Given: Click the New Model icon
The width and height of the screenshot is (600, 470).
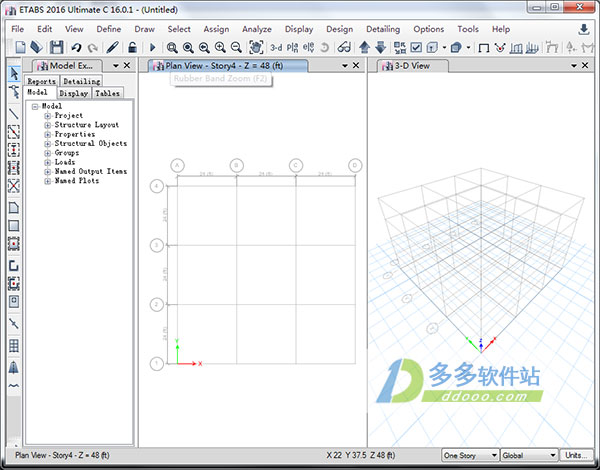Looking at the screenshot, I should point(20,47).
